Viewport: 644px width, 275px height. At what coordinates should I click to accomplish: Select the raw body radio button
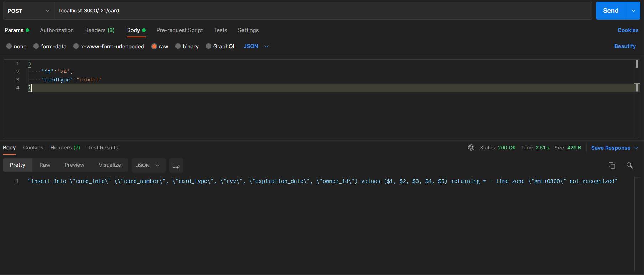coord(154,46)
